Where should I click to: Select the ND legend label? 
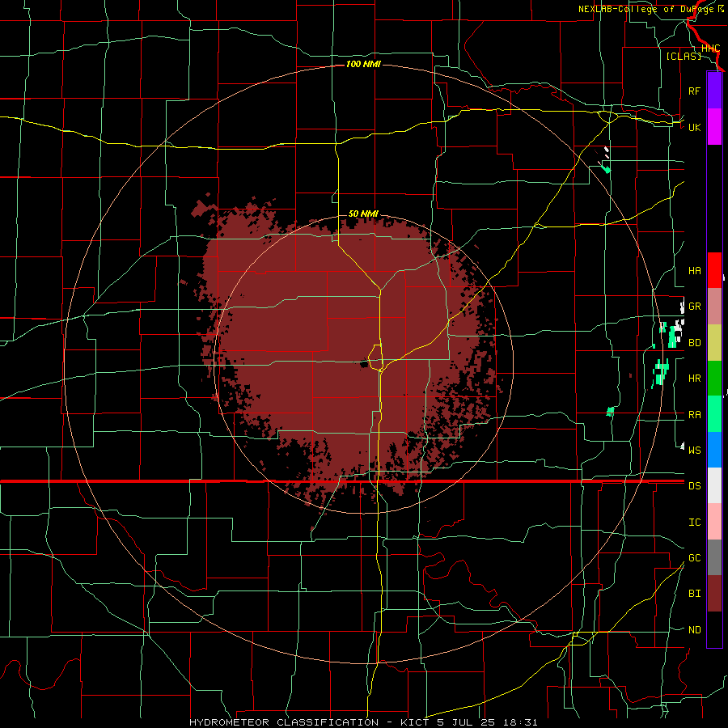pyautogui.click(x=695, y=630)
